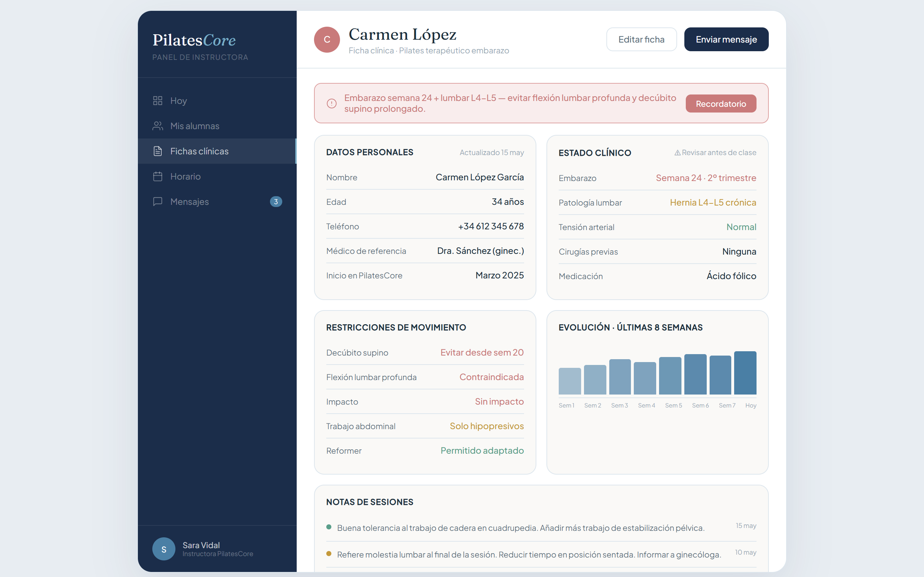Click the Enviar mensaje button

726,39
